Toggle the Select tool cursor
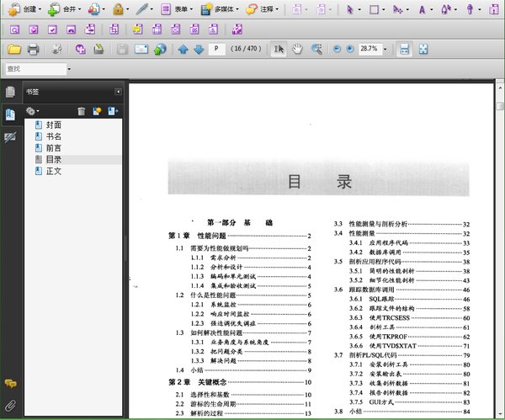Image resolution: width=505 pixels, height=420 pixels. point(279,49)
